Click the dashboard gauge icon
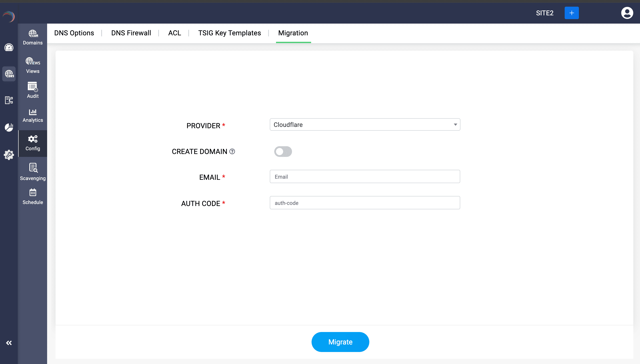This screenshot has height=364, width=640. click(9, 47)
